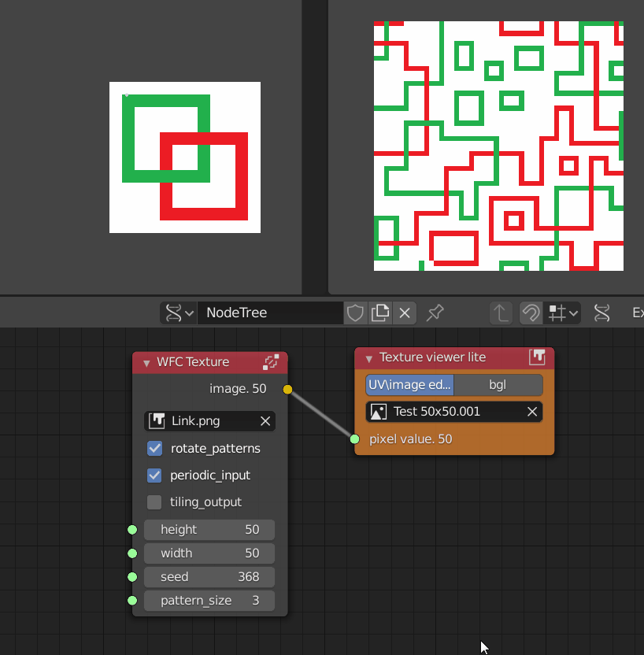
Task: Uncheck the periodic_input option
Action: pyautogui.click(x=155, y=476)
